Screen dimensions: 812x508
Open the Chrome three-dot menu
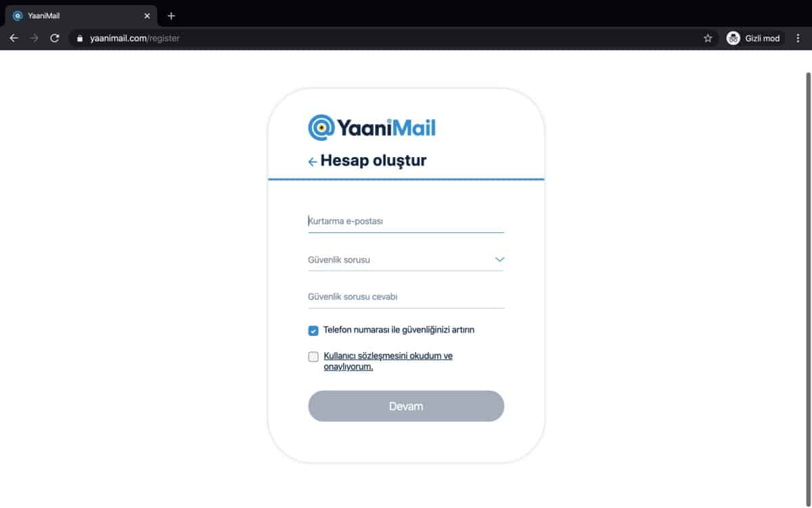click(798, 38)
